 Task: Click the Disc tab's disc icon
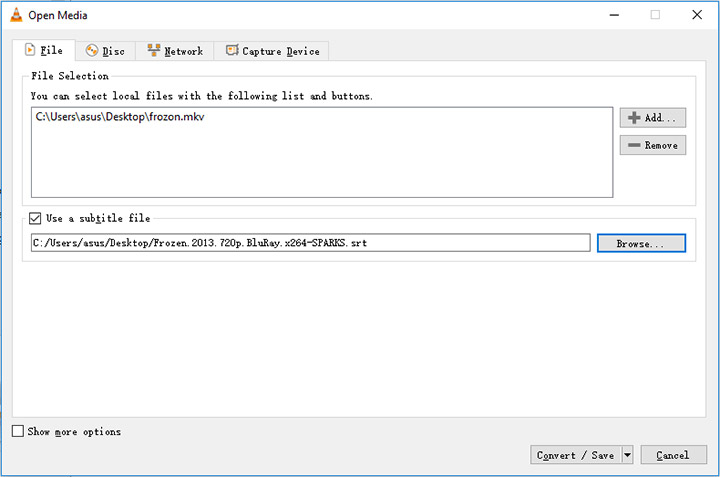click(x=92, y=51)
